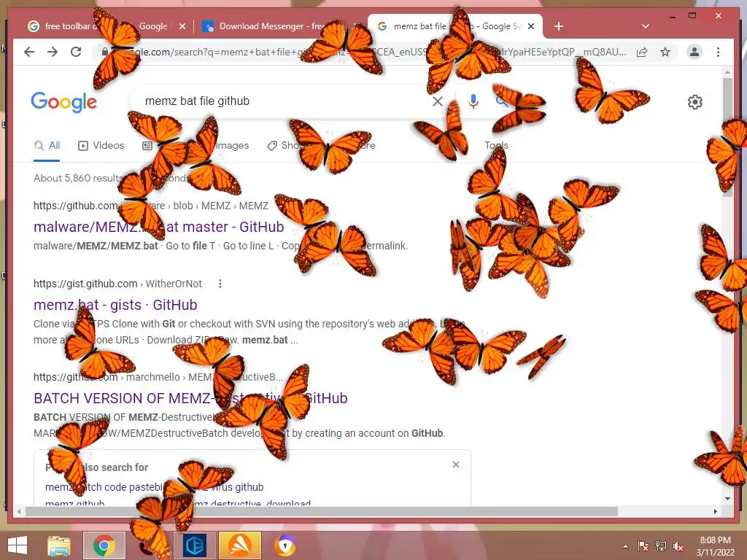Click the scroll-right arrow at the bottom
This screenshot has width=747, height=560.
tap(715, 511)
